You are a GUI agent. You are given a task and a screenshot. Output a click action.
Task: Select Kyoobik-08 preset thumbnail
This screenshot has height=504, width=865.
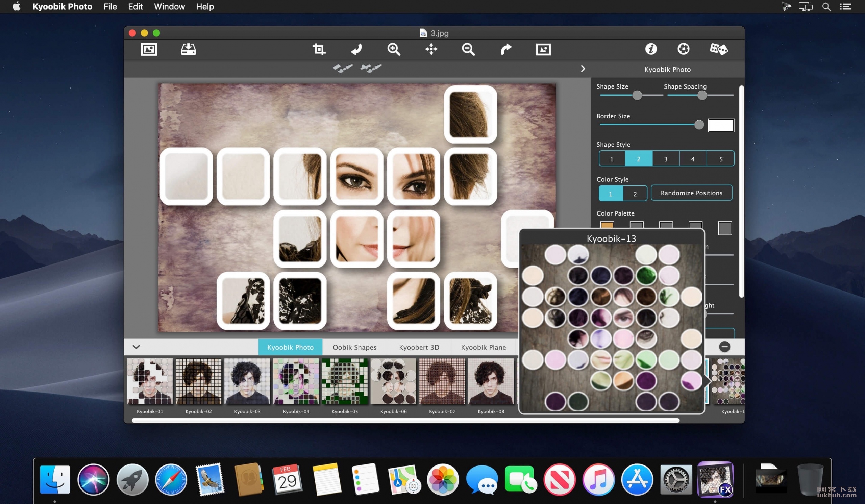click(491, 381)
